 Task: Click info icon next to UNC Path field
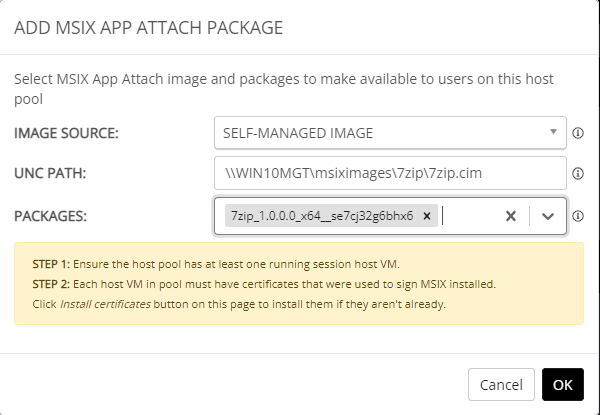click(x=578, y=173)
